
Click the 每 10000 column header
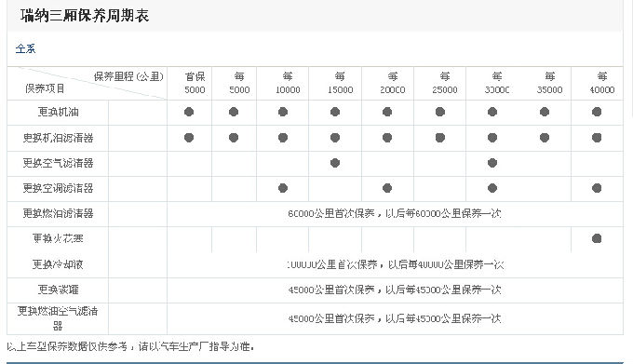tap(288, 83)
